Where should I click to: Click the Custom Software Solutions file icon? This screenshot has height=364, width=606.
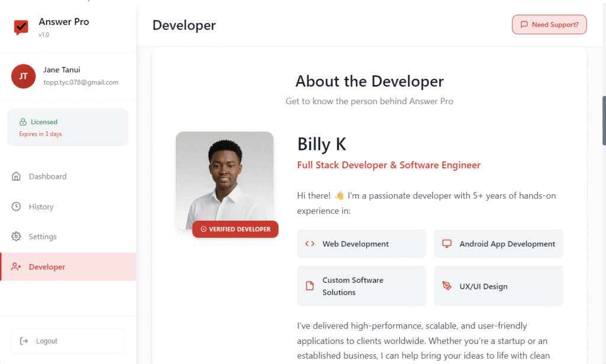(310, 286)
